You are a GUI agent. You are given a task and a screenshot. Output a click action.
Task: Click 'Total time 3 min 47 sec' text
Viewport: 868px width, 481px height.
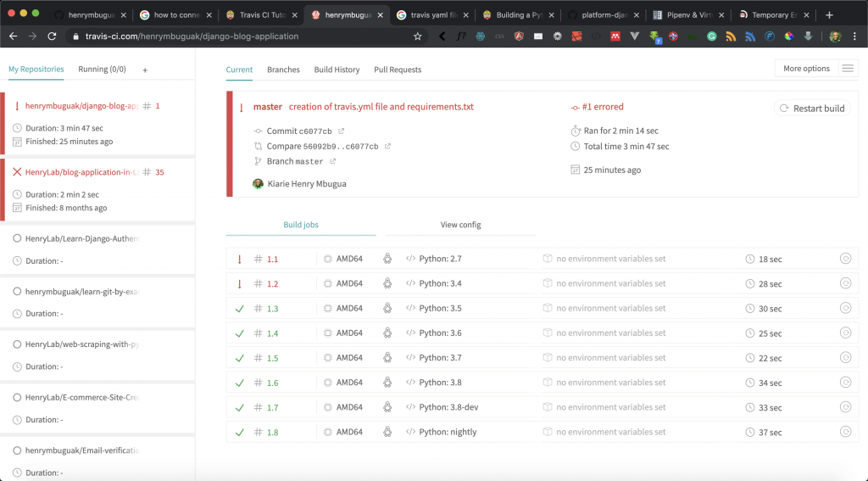pyautogui.click(x=626, y=146)
